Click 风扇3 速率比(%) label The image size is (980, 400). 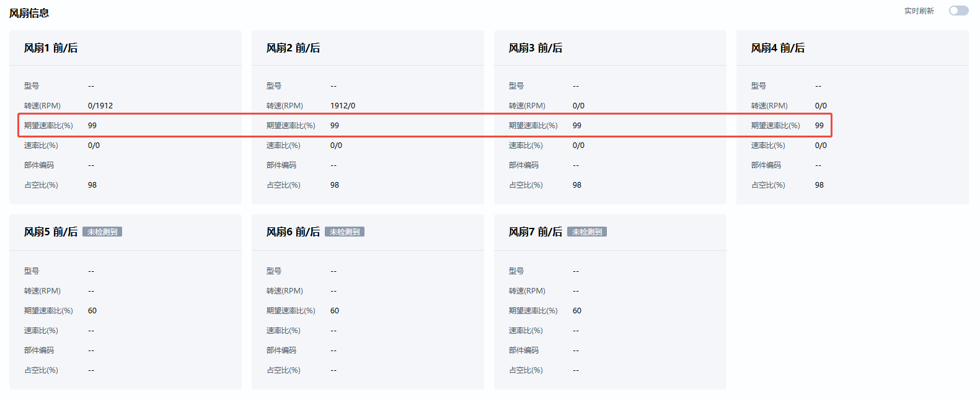point(526,146)
